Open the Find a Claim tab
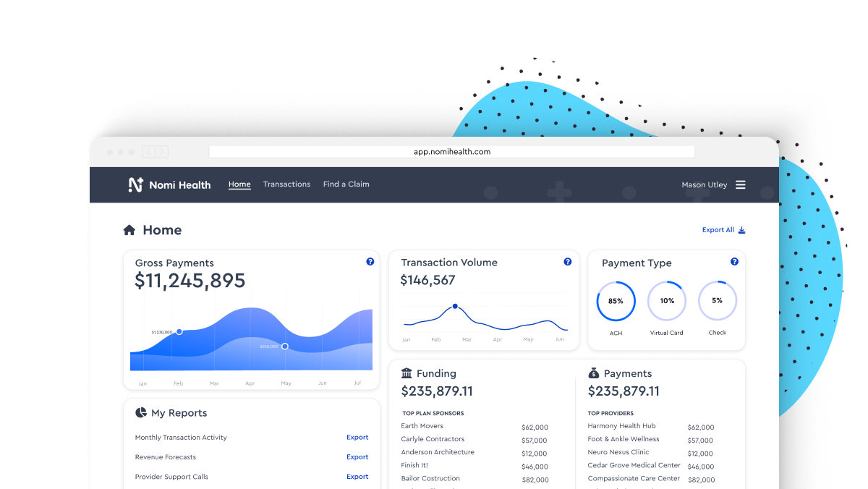This screenshot has height=489, width=868. coord(346,184)
